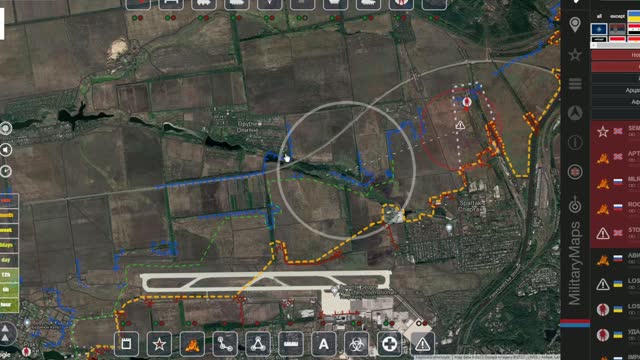The width and height of the screenshot is (640, 360).
Task: Click the warning triangle marker in red circle
Action: [460, 125]
